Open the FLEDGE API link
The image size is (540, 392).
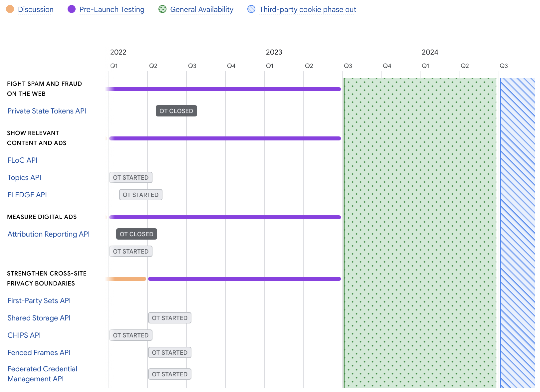27,195
